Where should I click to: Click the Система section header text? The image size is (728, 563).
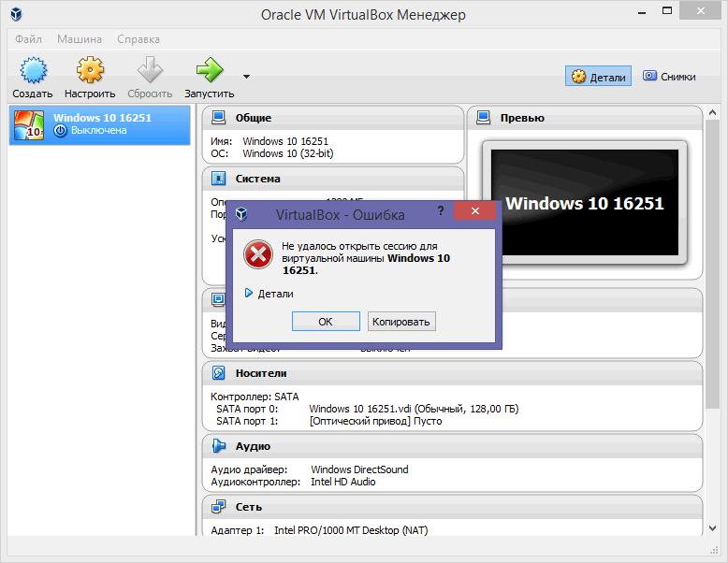pyautogui.click(x=257, y=179)
